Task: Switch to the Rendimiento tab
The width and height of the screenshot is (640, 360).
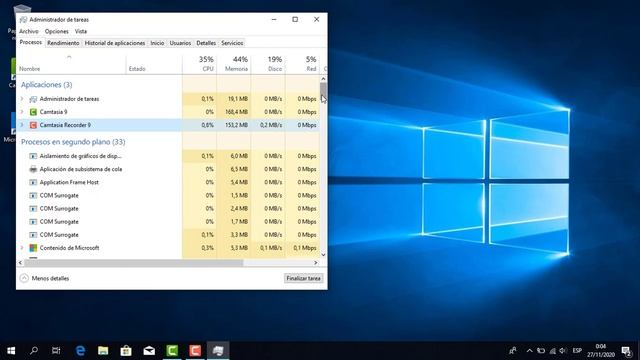Action: pos(63,43)
